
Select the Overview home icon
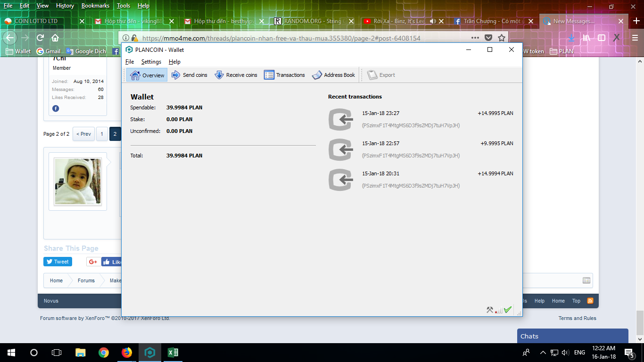click(x=136, y=75)
